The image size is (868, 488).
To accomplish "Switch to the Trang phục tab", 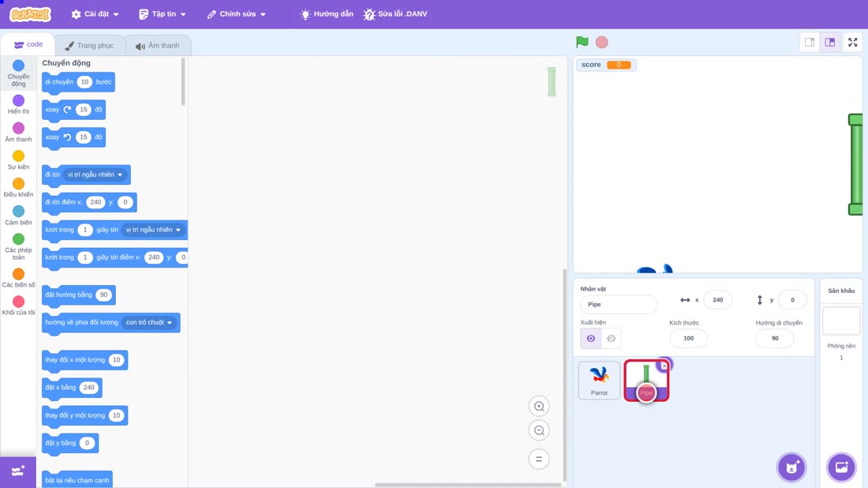I will point(90,46).
